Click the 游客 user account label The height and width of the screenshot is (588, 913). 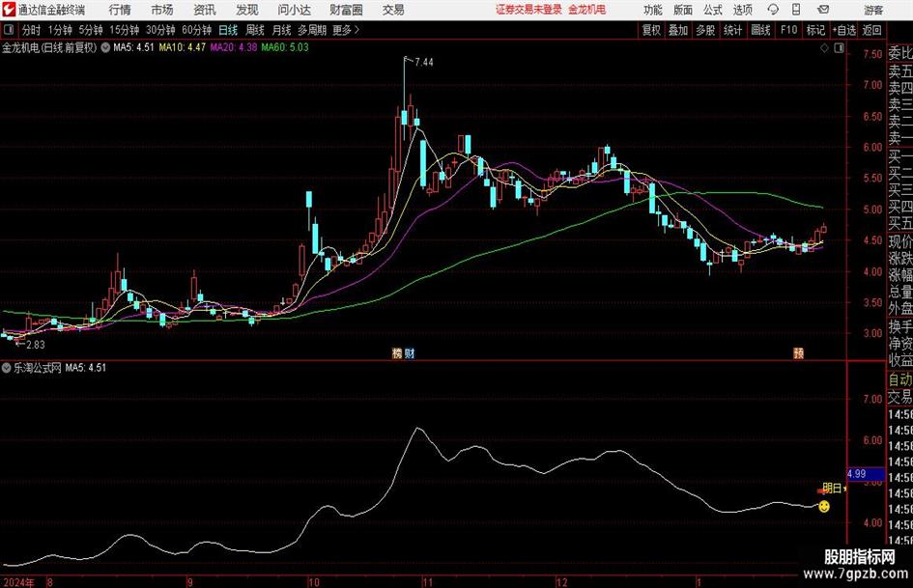[x=872, y=10]
